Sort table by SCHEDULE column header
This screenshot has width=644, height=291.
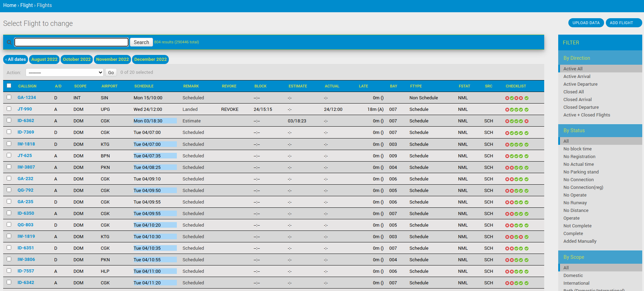coord(144,86)
